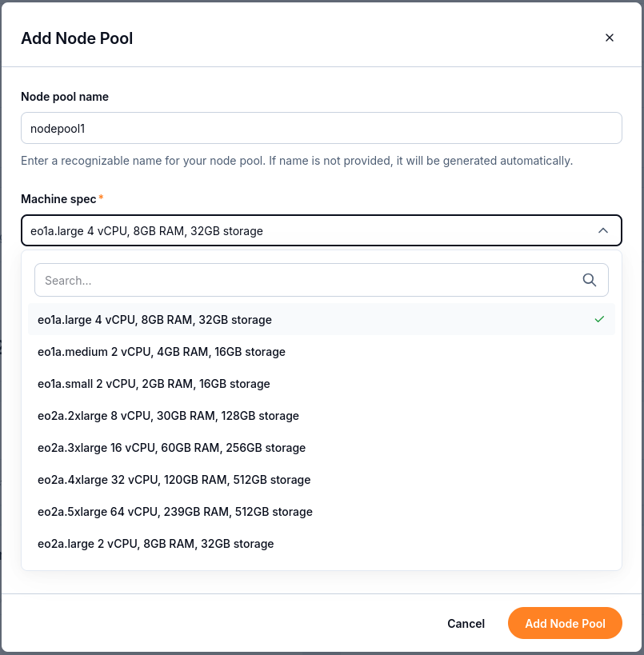The width and height of the screenshot is (644, 655).
Task: Select eo2a.5xlarge 64 vCPU option
Action: click(x=322, y=512)
